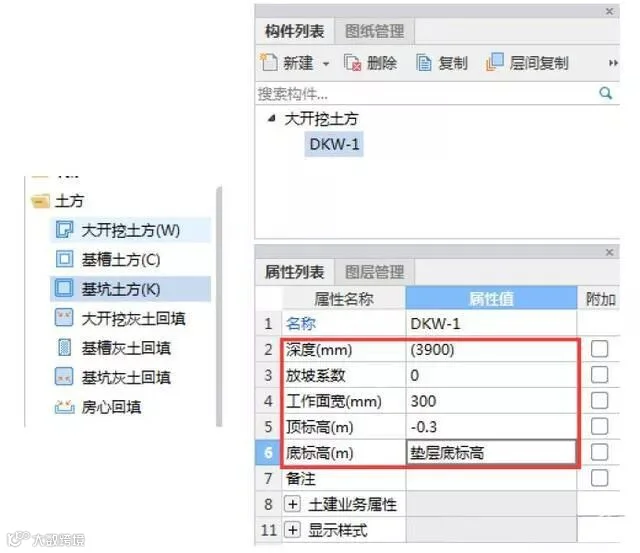The height and width of the screenshot is (553, 640).
Task: Click the 新建 new component icon
Action: 269,63
